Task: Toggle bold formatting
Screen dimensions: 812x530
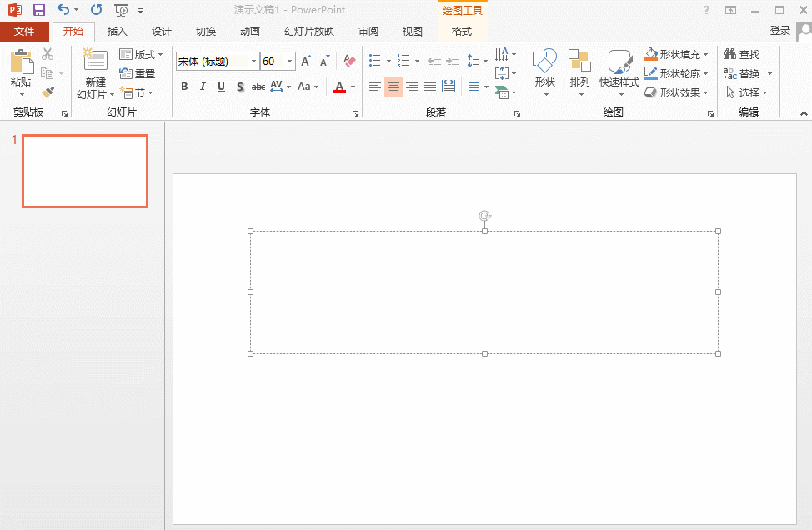Action: tap(184, 87)
